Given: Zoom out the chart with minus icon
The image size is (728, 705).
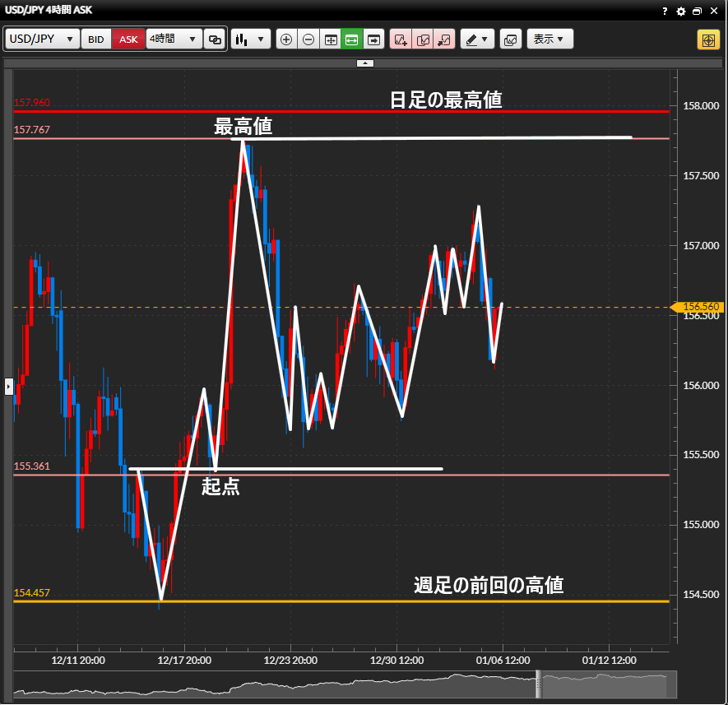Looking at the screenshot, I should point(308,39).
